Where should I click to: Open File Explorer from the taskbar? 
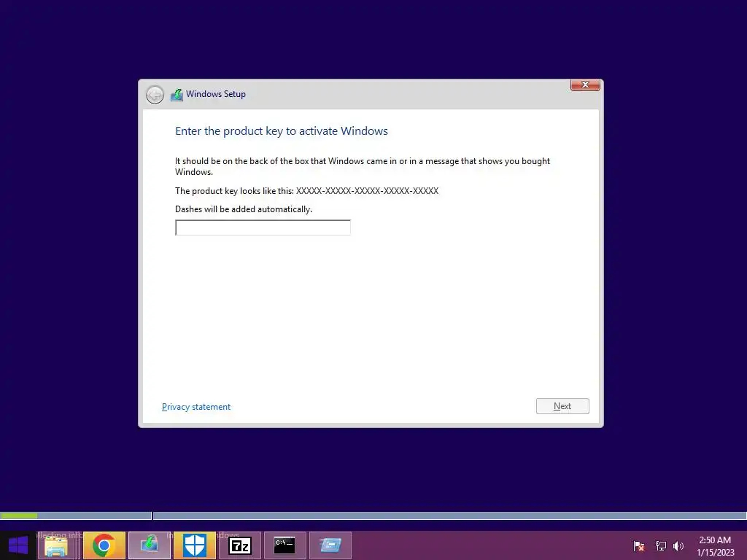55,545
